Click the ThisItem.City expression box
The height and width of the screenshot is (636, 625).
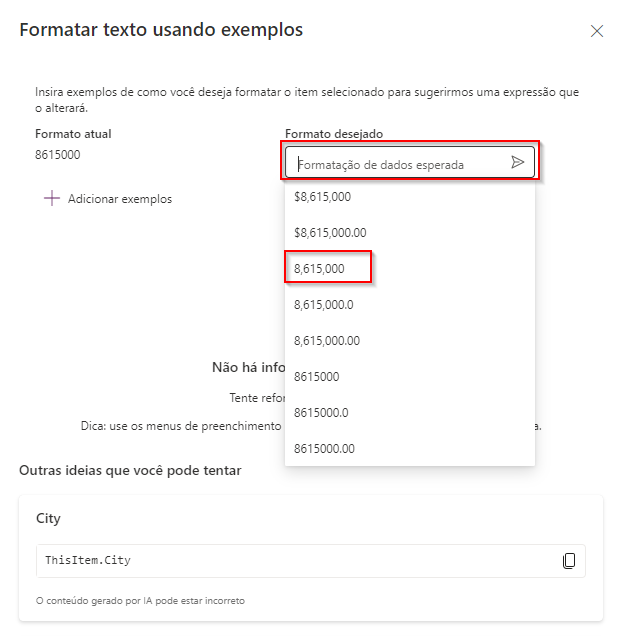click(x=311, y=561)
